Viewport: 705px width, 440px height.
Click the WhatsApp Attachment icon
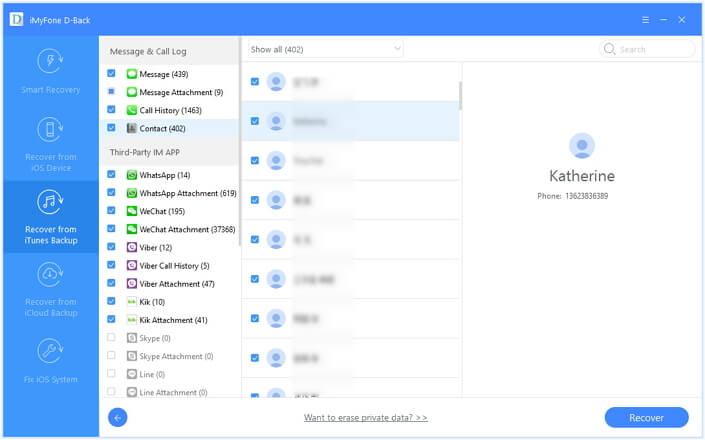click(x=131, y=193)
